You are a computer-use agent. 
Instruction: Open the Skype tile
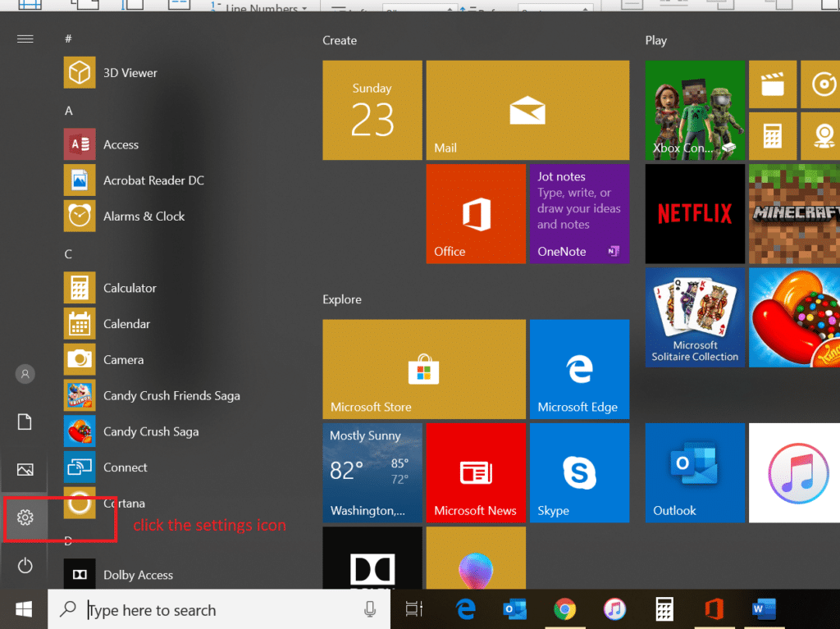coord(579,473)
